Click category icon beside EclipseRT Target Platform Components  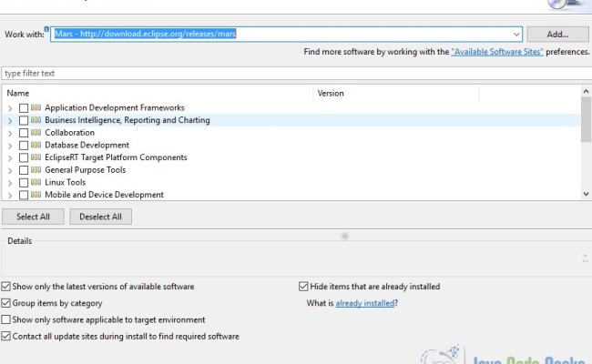tap(36, 157)
